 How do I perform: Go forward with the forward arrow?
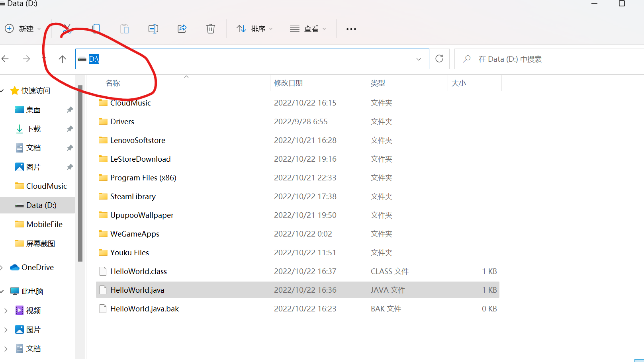[27, 59]
